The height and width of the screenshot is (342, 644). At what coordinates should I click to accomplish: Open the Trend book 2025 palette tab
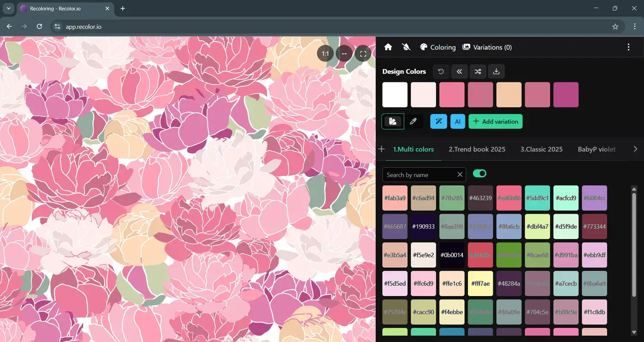477,149
